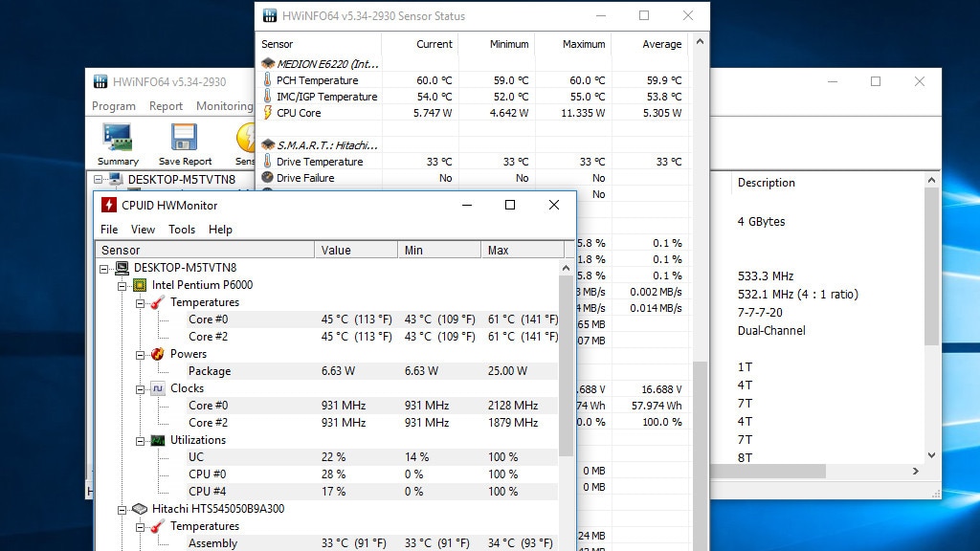Click the 'Dual-Channel' description text
Screen dimensions: 980x551
pyautogui.click(x=771, y=330)
